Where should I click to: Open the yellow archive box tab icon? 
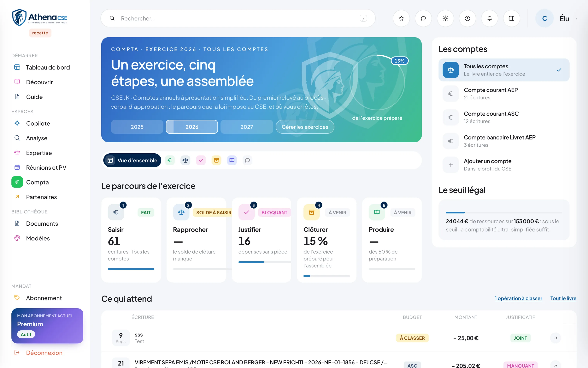[x=216, y=160]
